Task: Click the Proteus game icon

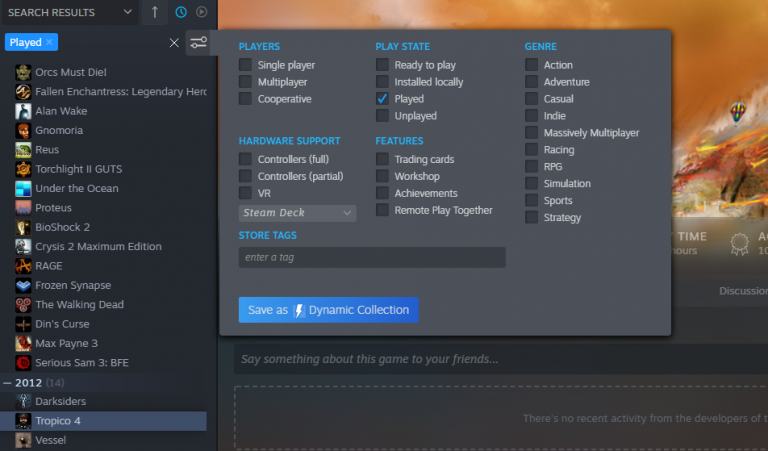Action: [23, 208]
